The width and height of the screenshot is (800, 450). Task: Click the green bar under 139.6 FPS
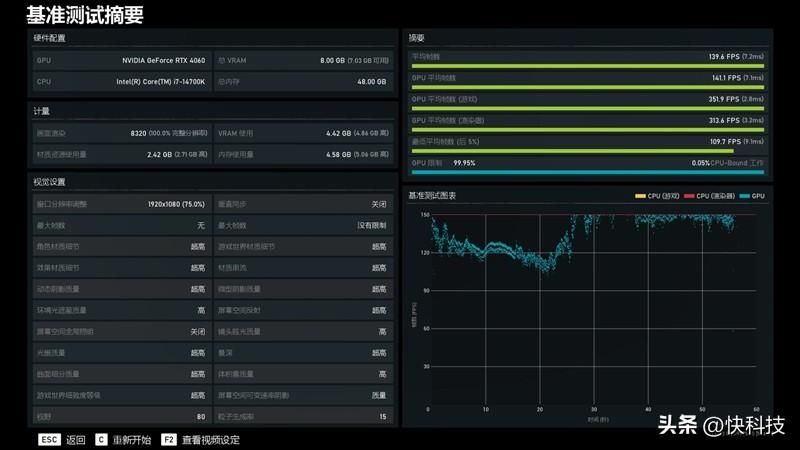pyautogui.click(x=588, y=66)
